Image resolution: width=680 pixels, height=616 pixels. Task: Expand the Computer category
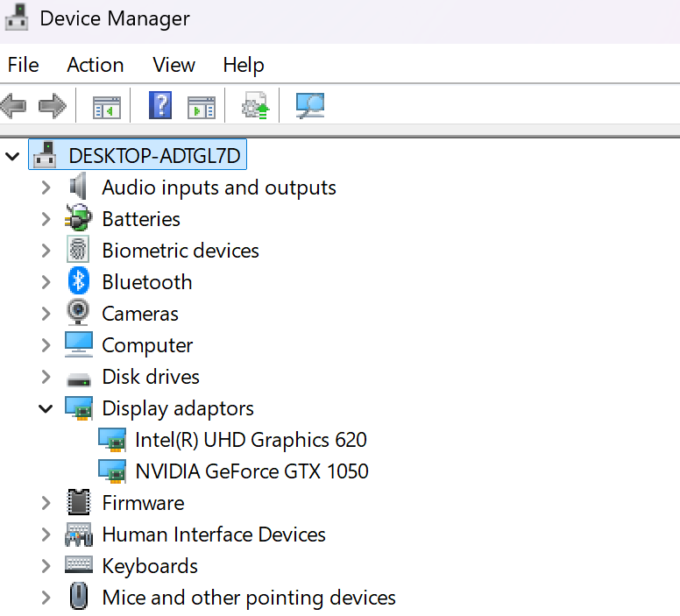[46, 345]
